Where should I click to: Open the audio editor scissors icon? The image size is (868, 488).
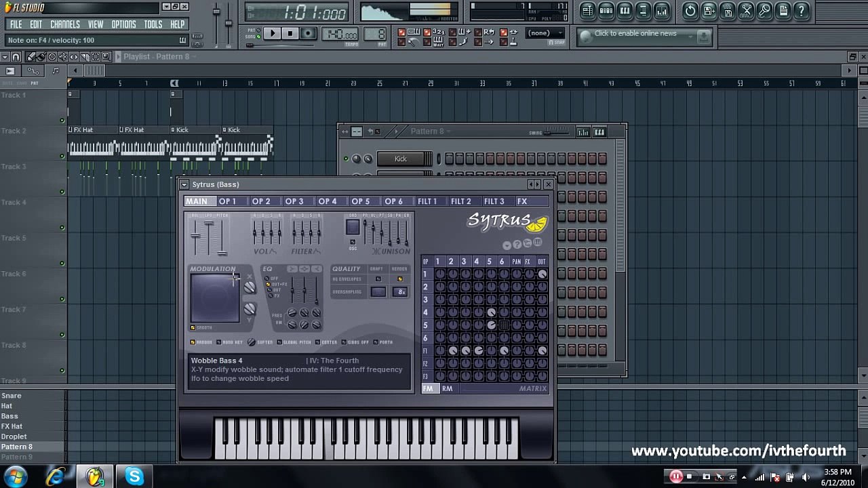click(x=746, y=11)
